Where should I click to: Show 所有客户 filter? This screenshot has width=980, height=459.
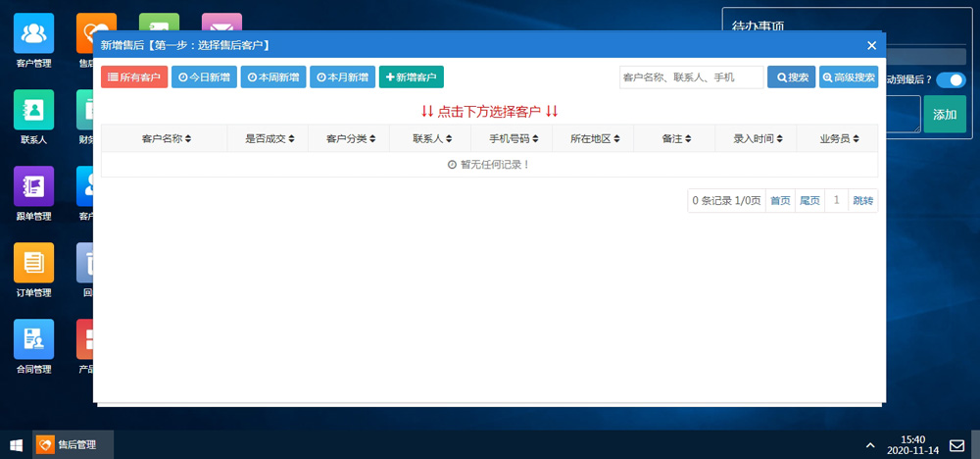pos(134,77)
